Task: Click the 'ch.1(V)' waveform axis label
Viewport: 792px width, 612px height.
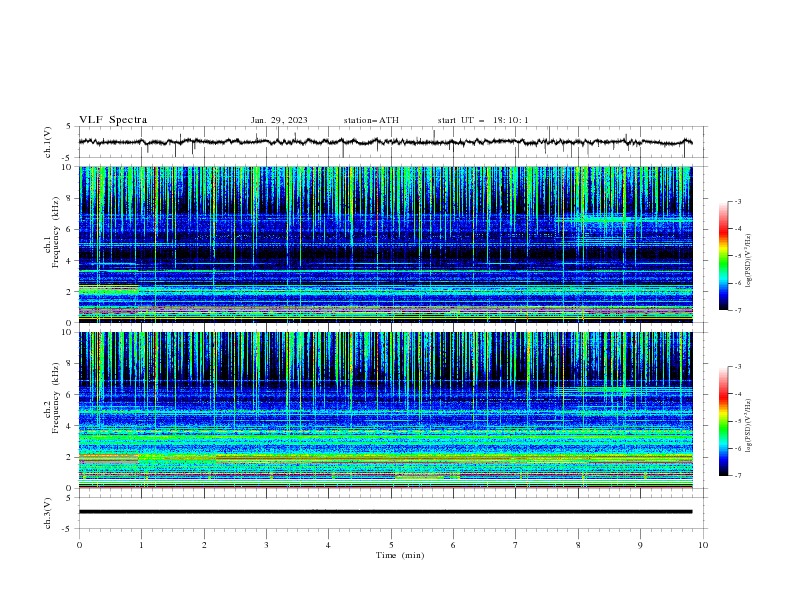Action: [48, 142]
